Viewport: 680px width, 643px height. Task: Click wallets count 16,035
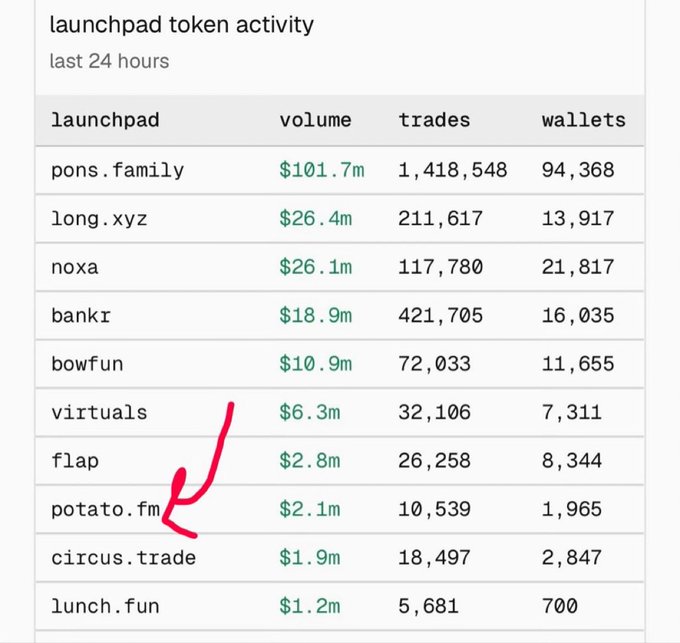[x=578, y=316]
